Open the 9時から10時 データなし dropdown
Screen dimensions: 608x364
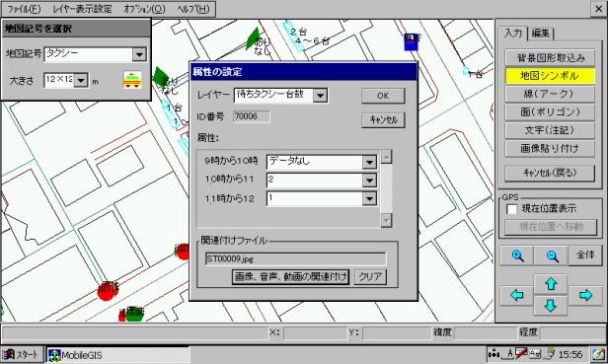[369, 162]
